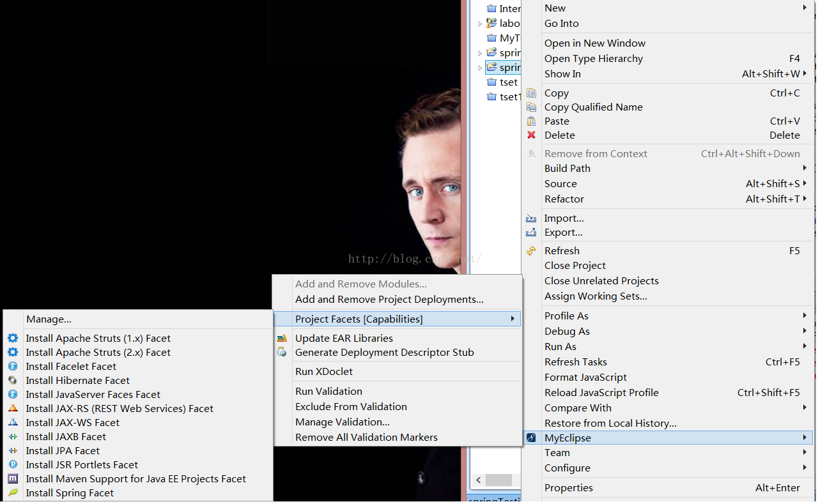Click the Export icon
This screenshot has height=504, width=818.
531,233
